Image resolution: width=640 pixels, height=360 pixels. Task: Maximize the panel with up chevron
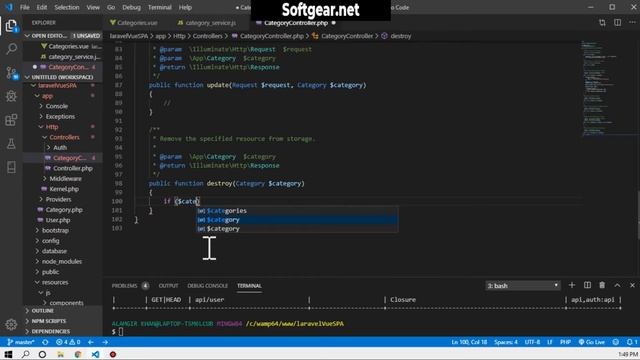pyautogui.click(x=617, y=285)
